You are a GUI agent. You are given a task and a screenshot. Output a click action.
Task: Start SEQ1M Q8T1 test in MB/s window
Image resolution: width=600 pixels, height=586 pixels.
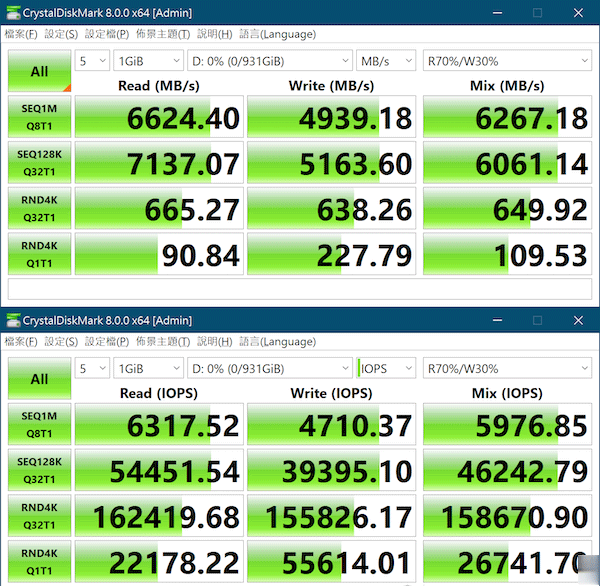tap(39, 117)
